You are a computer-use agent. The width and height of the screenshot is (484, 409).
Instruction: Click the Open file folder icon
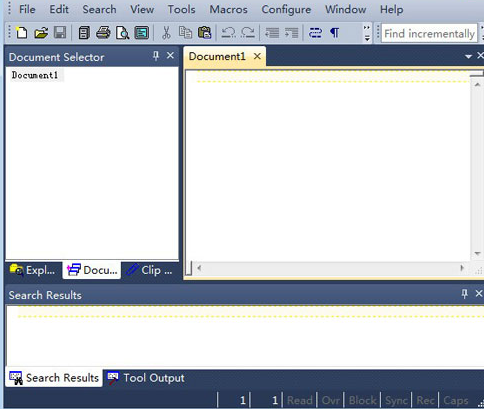click(x=41, y=33)
